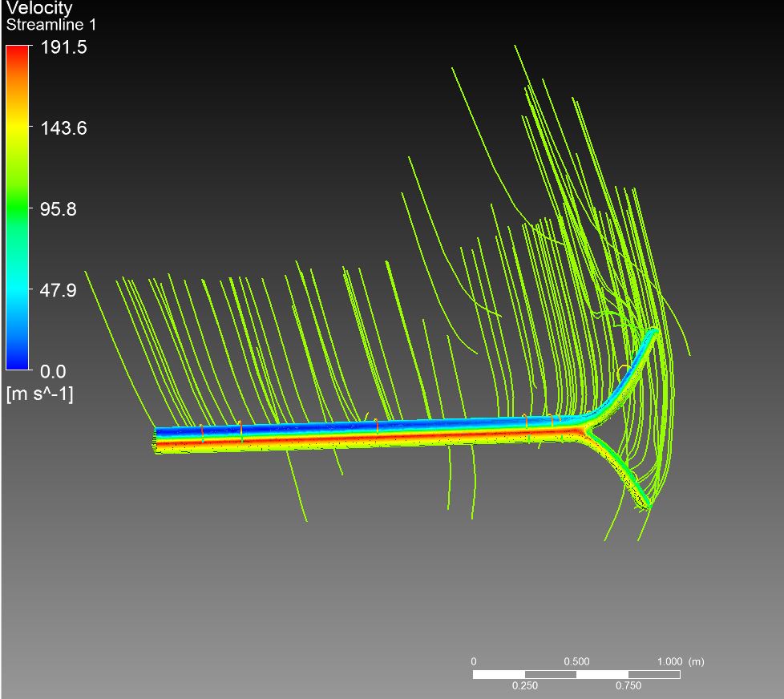Click the Streamline 1 legend label
The image size is (784, 699).
(x=51, y=25)
